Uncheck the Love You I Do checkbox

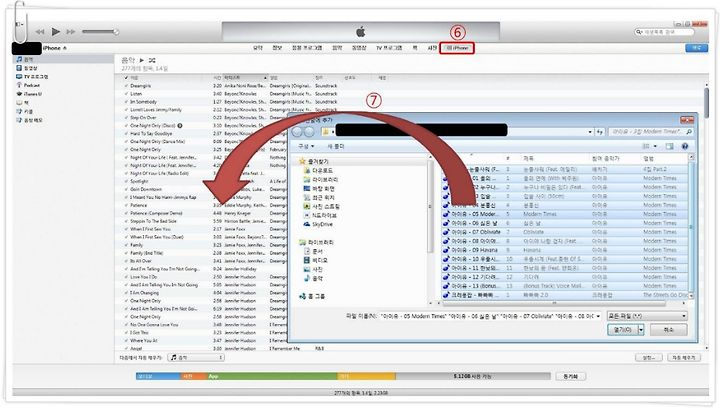point(126,277)
